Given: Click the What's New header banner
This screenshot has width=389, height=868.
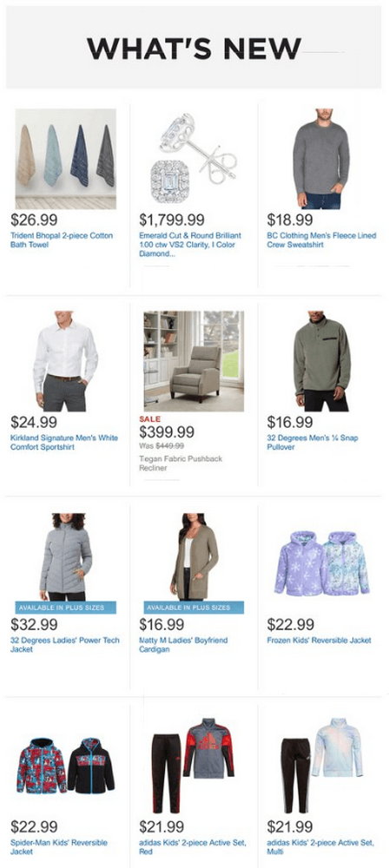Looking at the screenshot, I should tap(194, 47).
